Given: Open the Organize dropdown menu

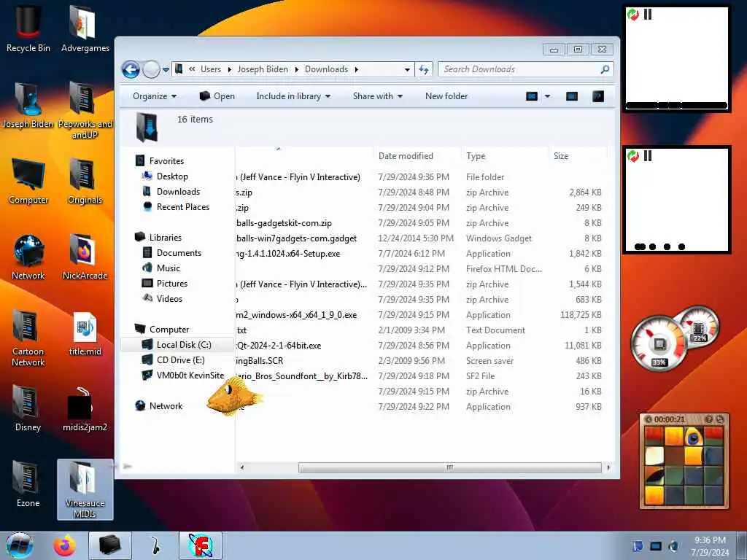Looking at the screenshot, I should 155,96.
